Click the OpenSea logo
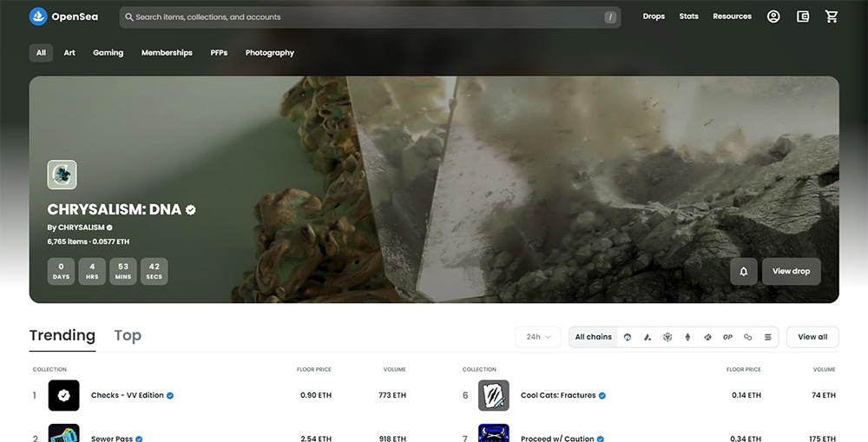Viewport: 868px width, 442px height. 62,16
